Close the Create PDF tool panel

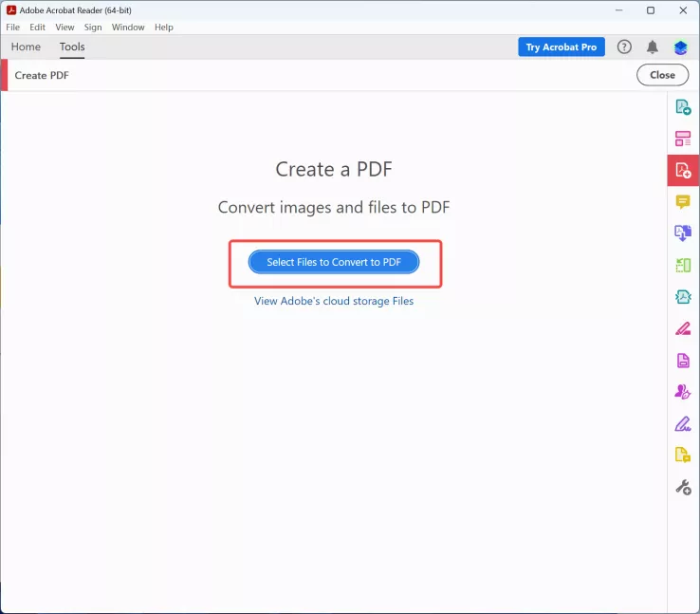[x=662, y=75]
